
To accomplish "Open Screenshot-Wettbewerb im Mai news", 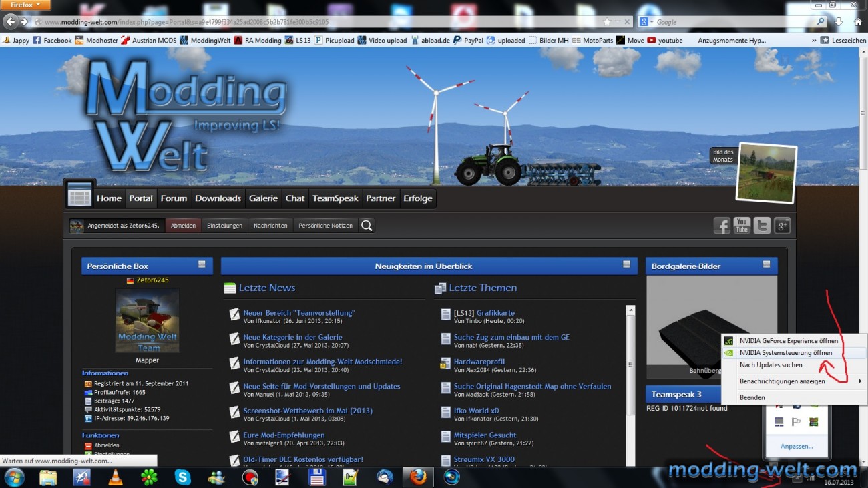I will pos(308,411).
